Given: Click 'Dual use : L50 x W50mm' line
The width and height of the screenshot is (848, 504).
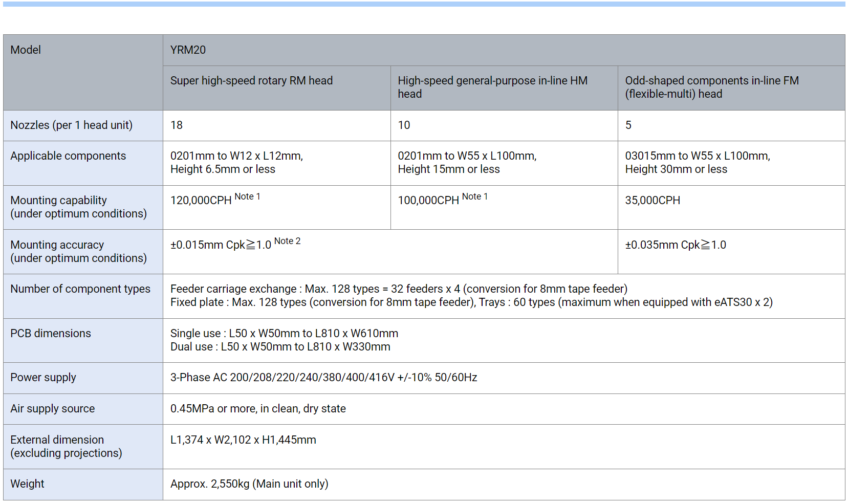Looking at the screenshot, I should pos(280,347).
